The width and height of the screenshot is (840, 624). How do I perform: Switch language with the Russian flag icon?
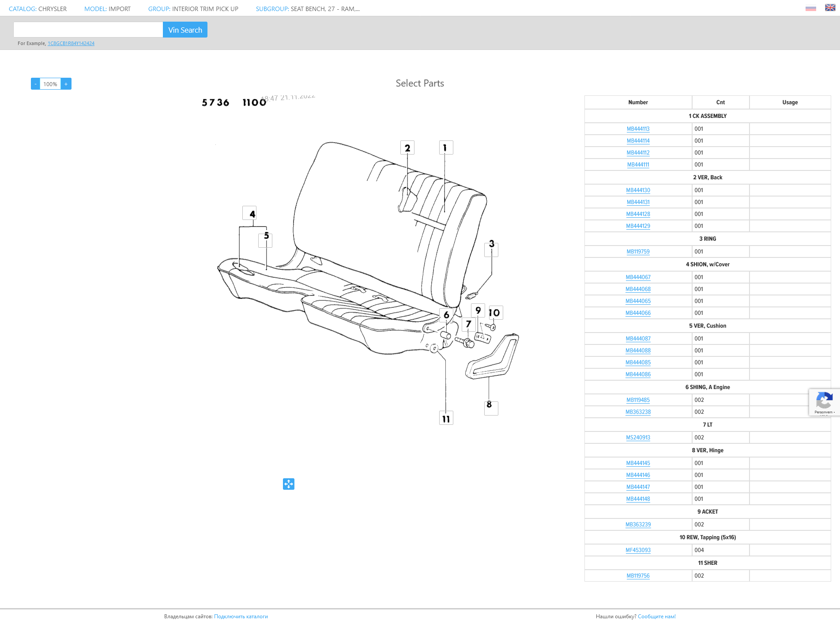[x=810, y=8]
